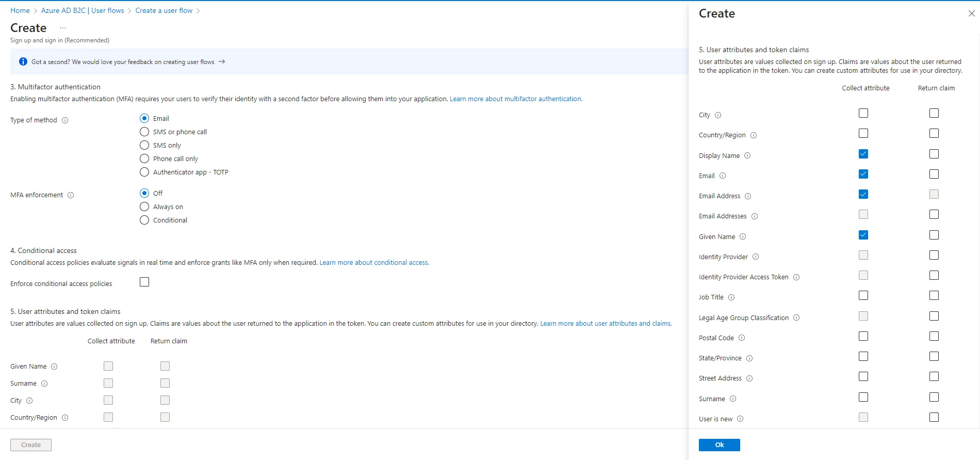Check Collect attribute for City in panel
Image resolution: width=980 pixels, height=460 pixels.
tap(863, 113)
